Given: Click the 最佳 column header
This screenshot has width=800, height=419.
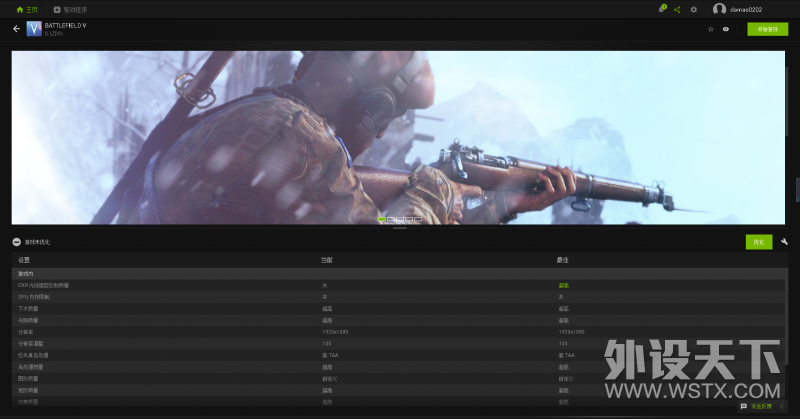Looking at the screenshot, I should click(562, 260).
